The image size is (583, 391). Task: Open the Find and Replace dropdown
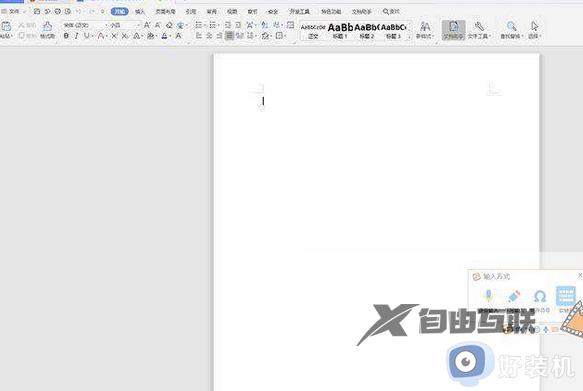tap(512, 30)
